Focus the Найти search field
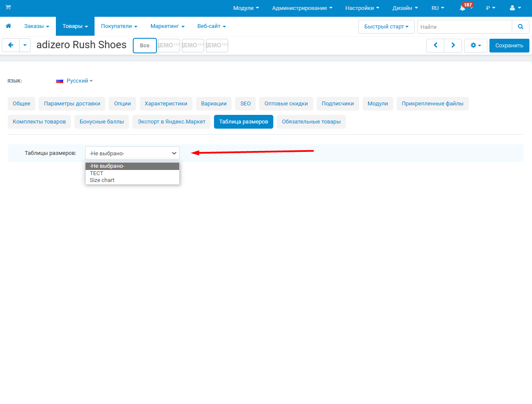This screenshot has height=404, width=532. pyautogui.click(x=465, y=27)
